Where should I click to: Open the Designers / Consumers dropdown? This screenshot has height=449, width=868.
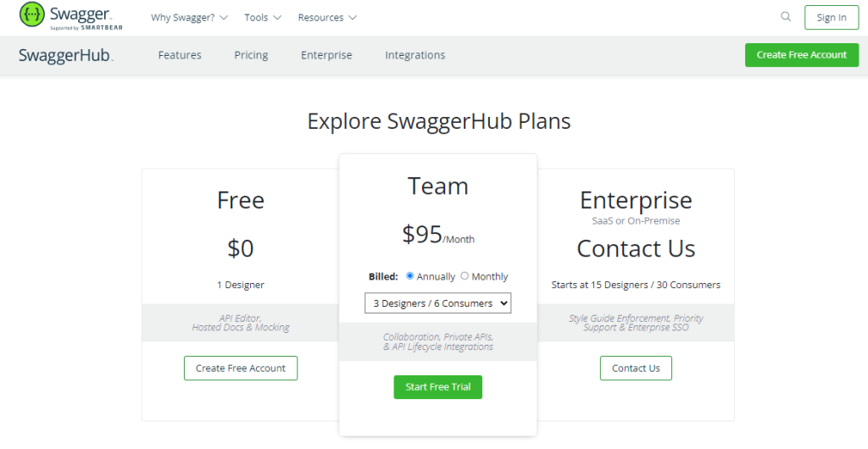coord(438,303)
